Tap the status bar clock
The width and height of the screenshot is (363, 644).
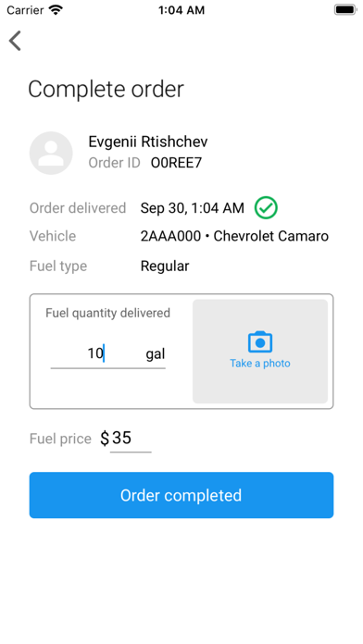[181, 10]
